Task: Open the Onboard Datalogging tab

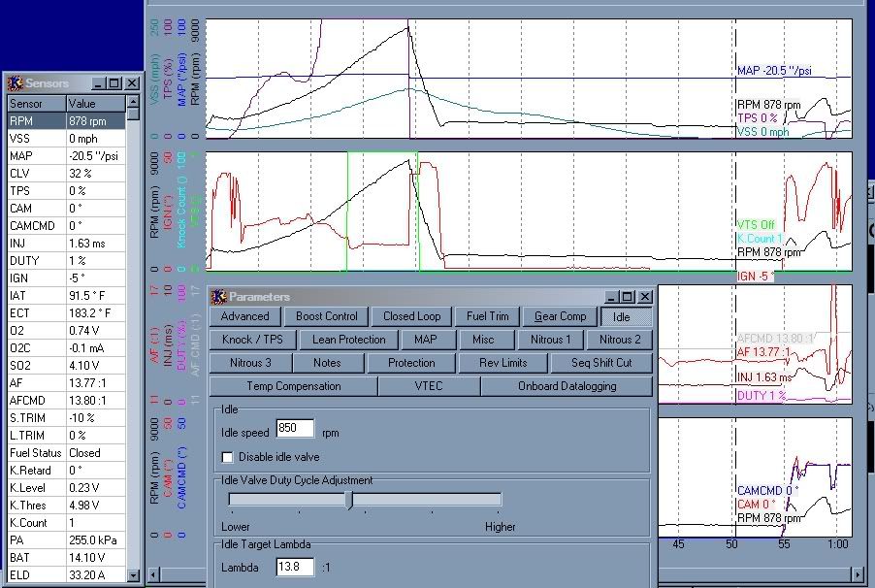Action: pyautogui.click(x=566, y=386)
